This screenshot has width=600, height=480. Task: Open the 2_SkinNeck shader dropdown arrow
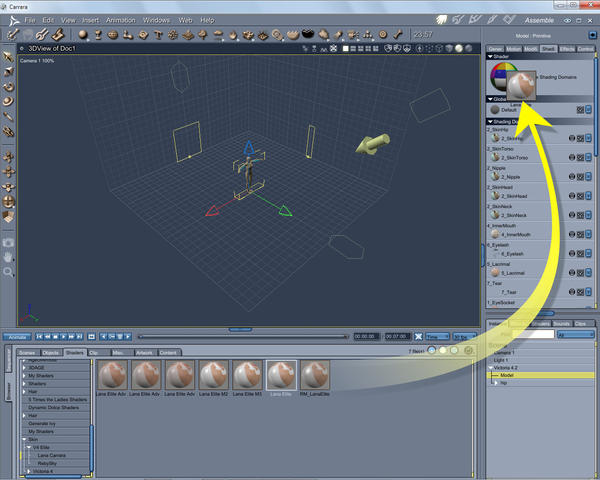coord(589,215)
